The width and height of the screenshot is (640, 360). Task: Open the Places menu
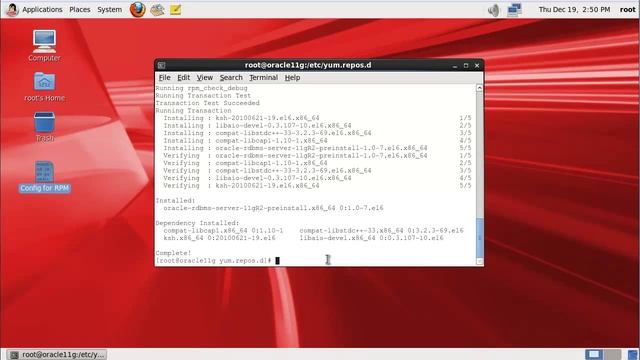coord(80,9)
